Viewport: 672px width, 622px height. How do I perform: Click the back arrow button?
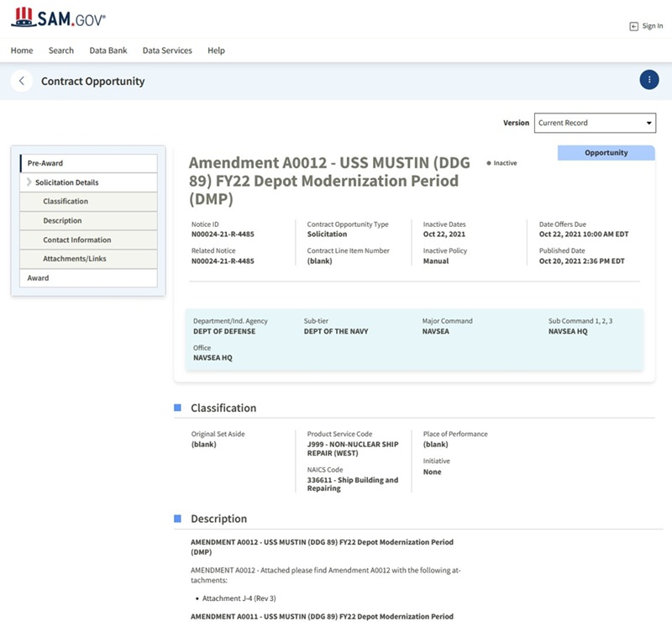[x=22, y=81]
